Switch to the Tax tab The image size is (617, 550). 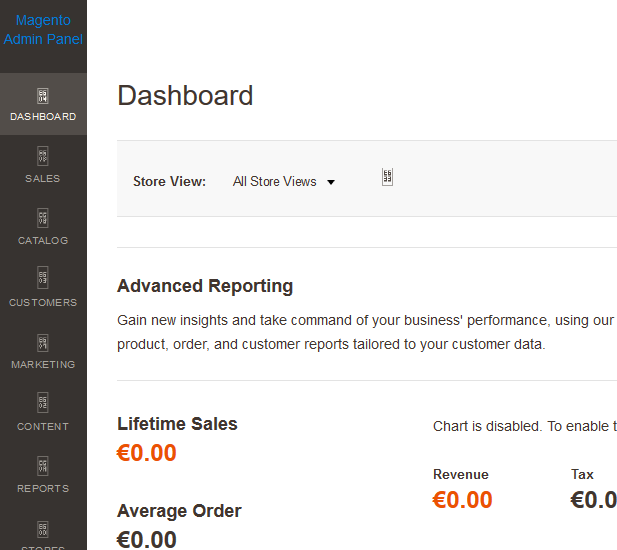pos(582,475)
